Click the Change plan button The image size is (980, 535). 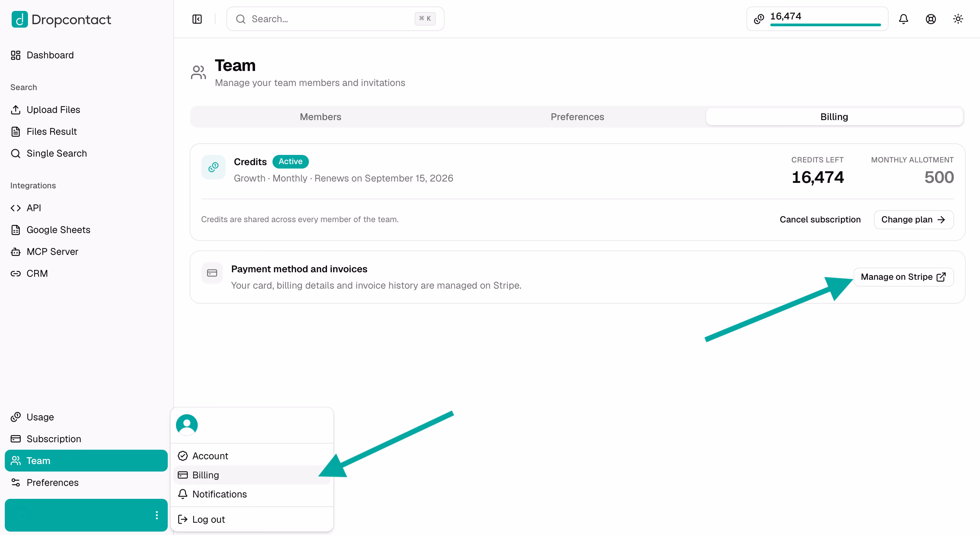tap(914, 220)
